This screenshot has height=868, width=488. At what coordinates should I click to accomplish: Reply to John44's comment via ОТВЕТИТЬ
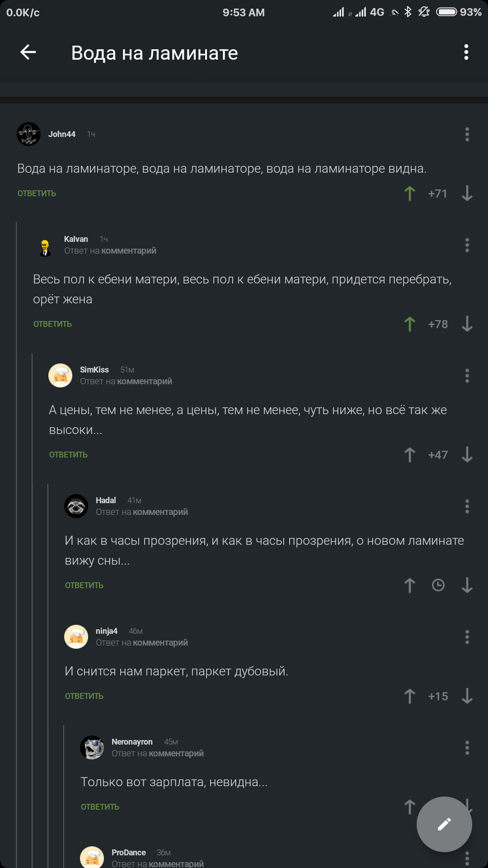(36, 193)
